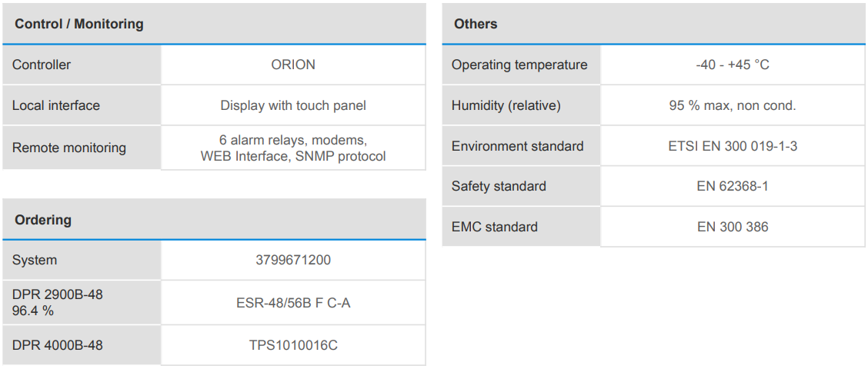Screen dimensions: 868x369
Task: Select the 95 % max, non cond. value
Action: [x=733, y=105]
